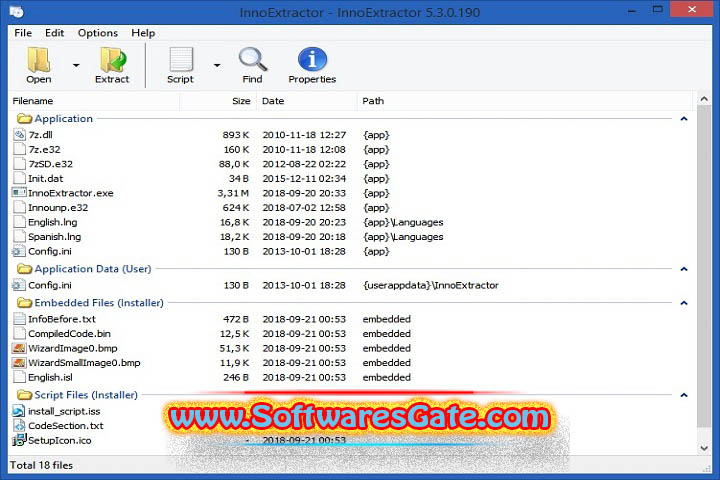Open Properties info icon
Image resolution: width=720 pixels, height=480 pixels.
point(312,60)
